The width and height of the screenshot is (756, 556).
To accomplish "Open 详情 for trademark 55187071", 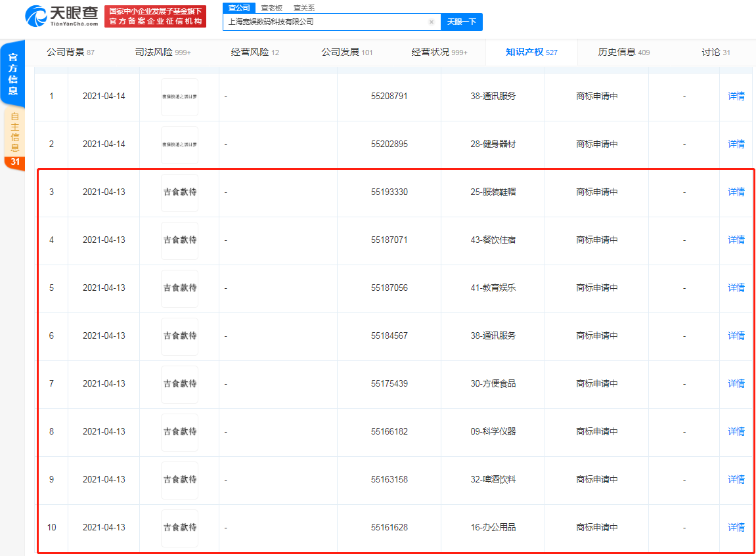I will [736, 240].
